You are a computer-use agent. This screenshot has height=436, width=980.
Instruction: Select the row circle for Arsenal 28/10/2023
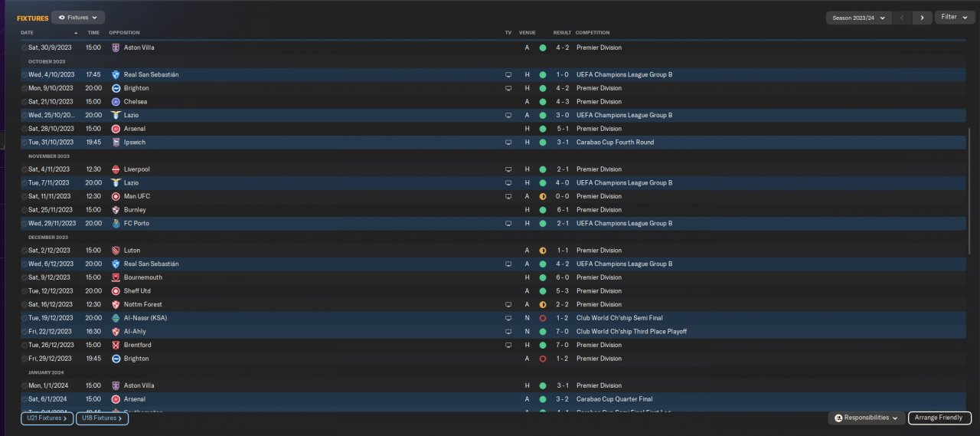coord(24,129)
